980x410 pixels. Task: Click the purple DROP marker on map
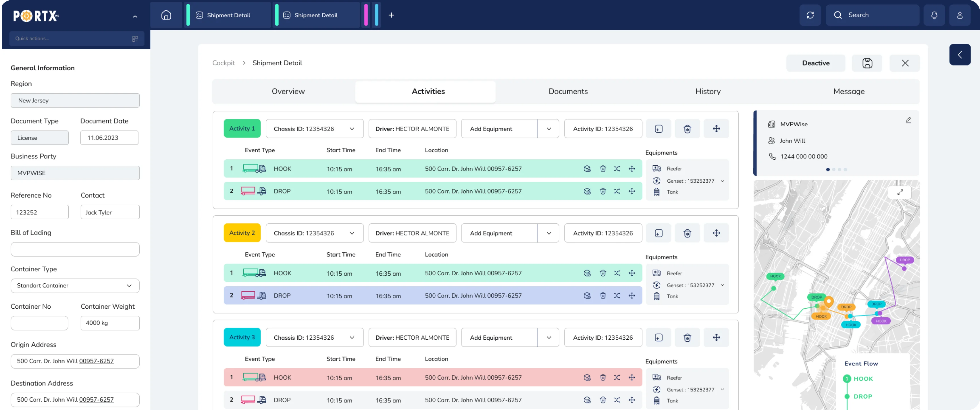pyautogui.click(x=904, y=260)
